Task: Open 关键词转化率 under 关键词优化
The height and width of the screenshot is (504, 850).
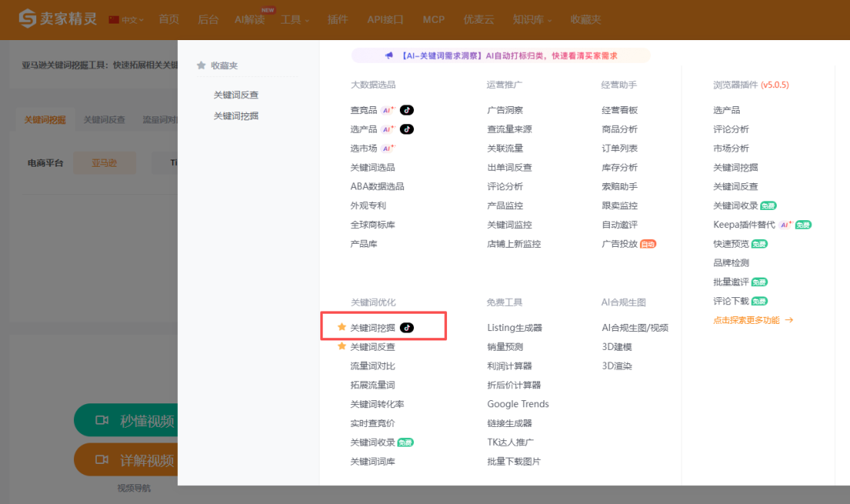Action: (377, 404)
